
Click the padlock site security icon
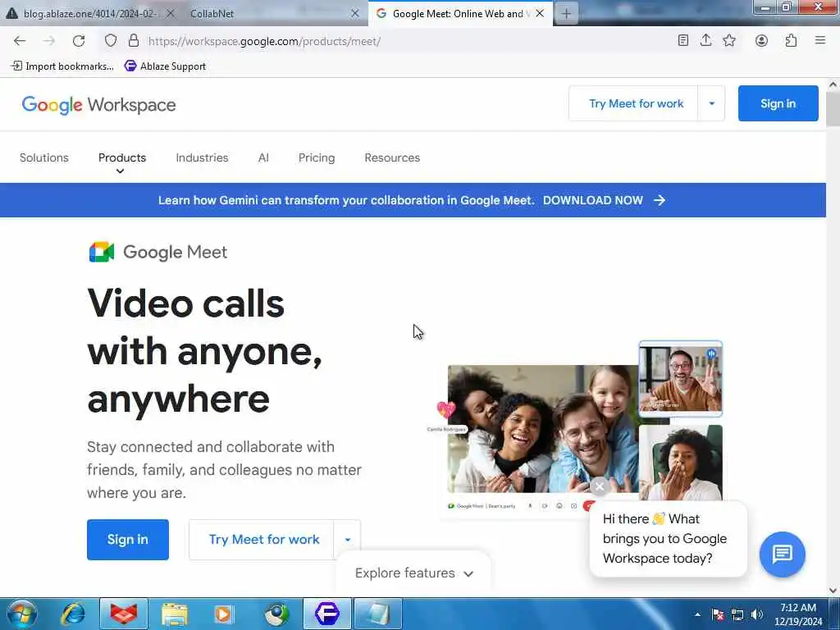134,41
